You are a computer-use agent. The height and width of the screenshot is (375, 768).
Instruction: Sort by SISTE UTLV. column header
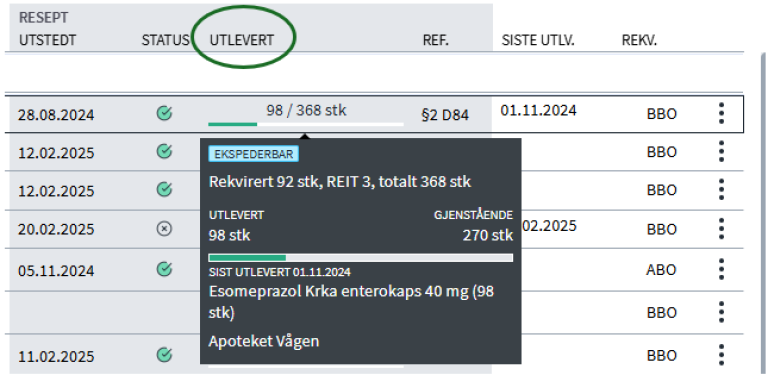538,40
